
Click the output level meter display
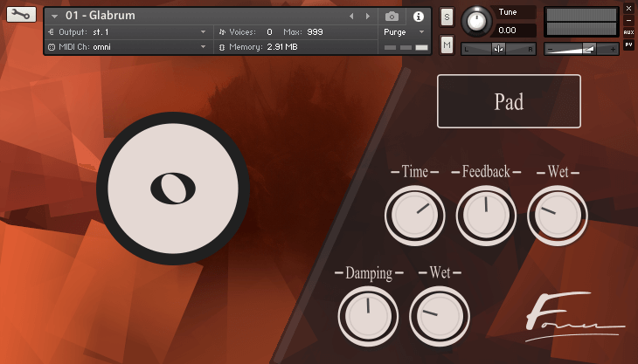[581, 23]
